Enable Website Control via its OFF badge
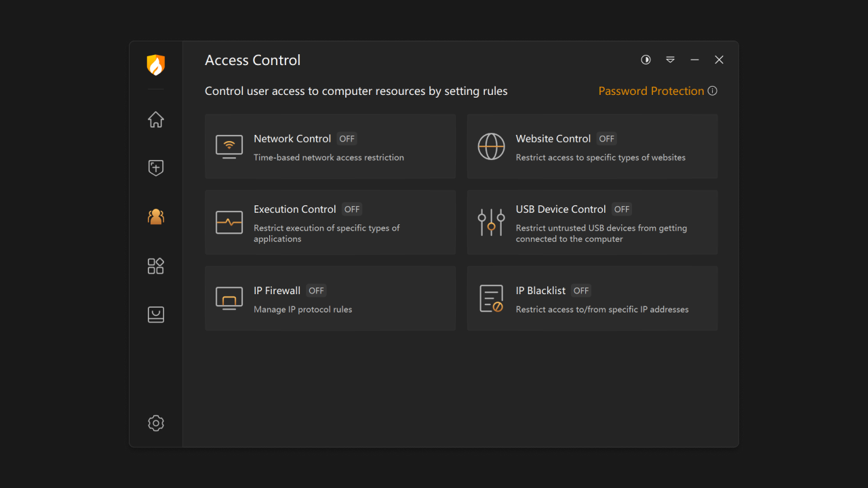The image size is (868, 488). (x=606, y=138)
